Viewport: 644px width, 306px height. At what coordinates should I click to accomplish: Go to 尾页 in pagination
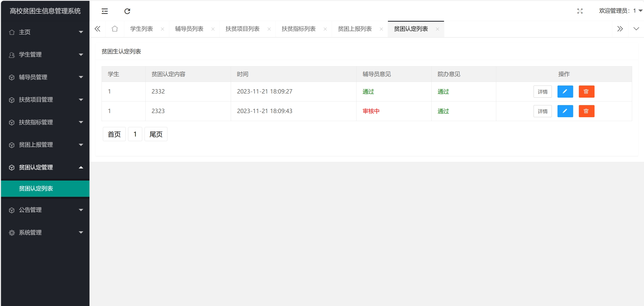(156, 134)
